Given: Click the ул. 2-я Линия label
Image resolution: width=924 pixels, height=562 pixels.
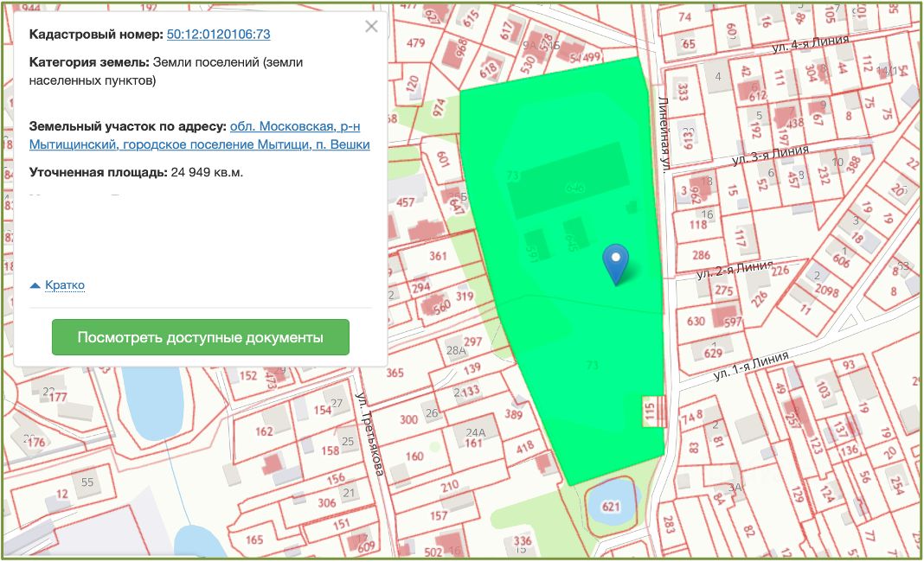Looking at the screenshot, I should pyautogui.click(x=735, y=270).
